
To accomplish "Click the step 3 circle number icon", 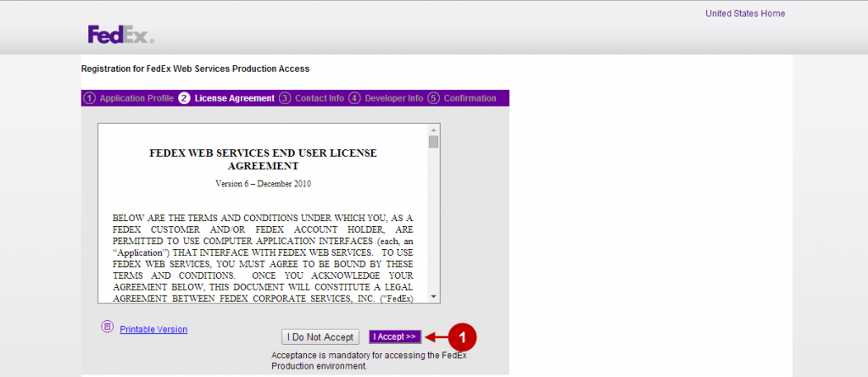I will 285,98.
